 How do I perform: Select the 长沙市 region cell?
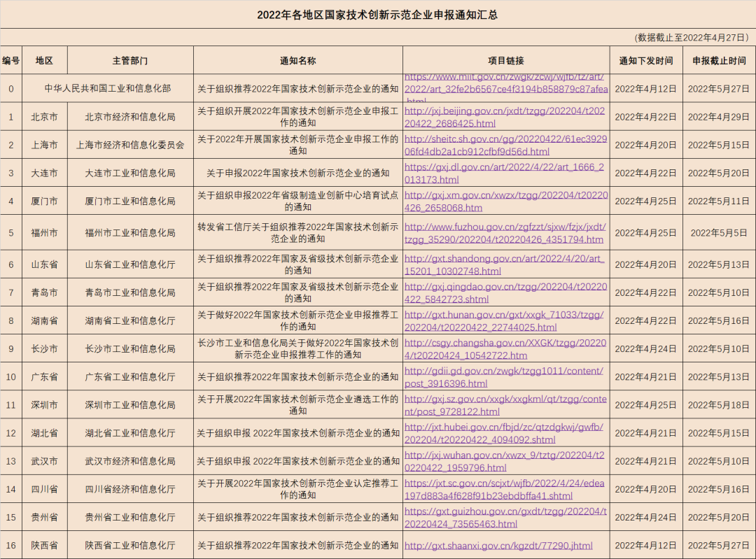[x=44, y=348]
